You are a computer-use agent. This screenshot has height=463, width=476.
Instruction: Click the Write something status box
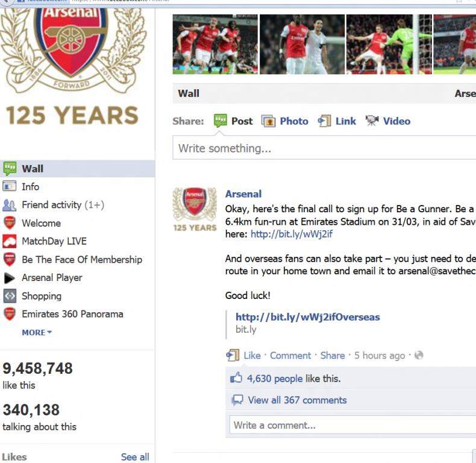click(x=324, y=148)
